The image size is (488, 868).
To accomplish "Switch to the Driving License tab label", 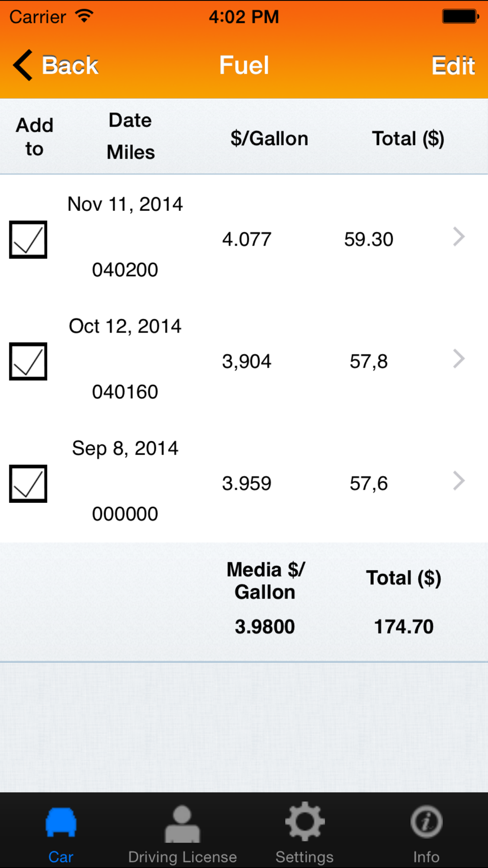I will tap(182, 857).
